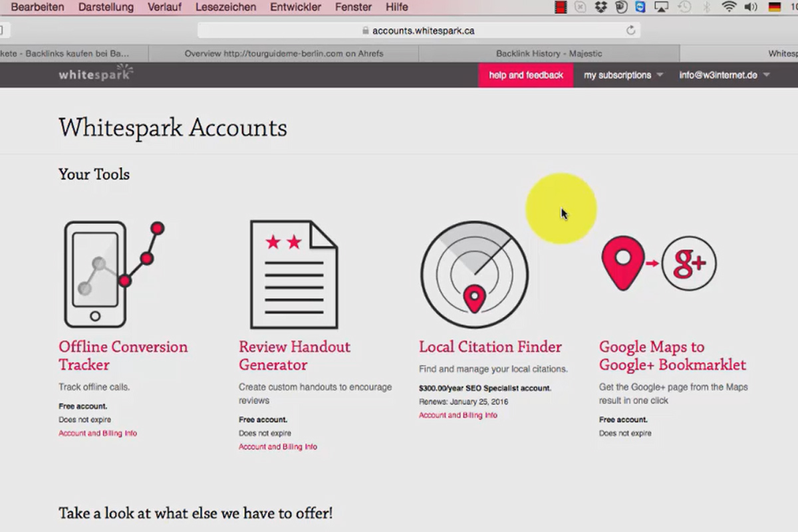Image resolution: width=798 pixels, height=532 pixels.
Task: Click the volume icon in menu bar
Action: 751,7
